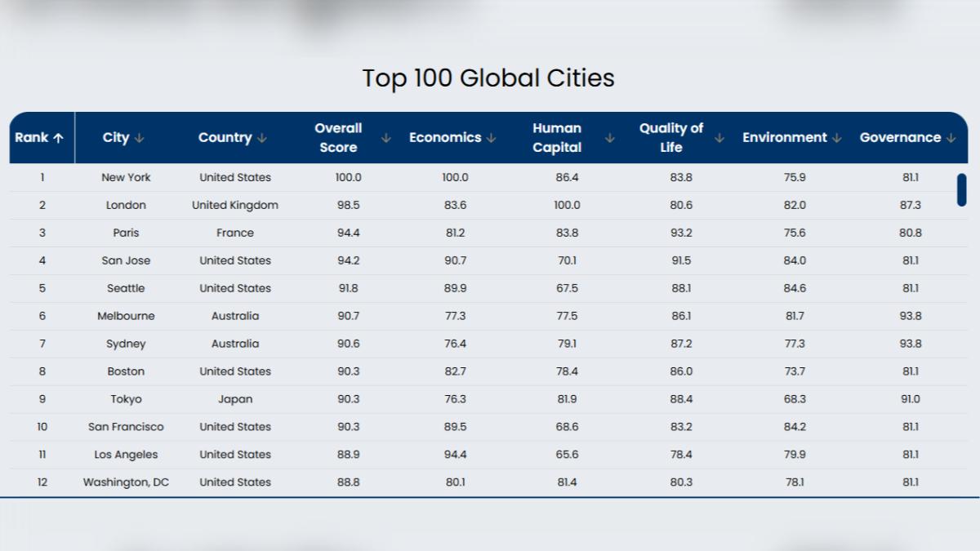Select the Tokyo city cell
The height and width of the screenshot is (551, 980).
126,399
